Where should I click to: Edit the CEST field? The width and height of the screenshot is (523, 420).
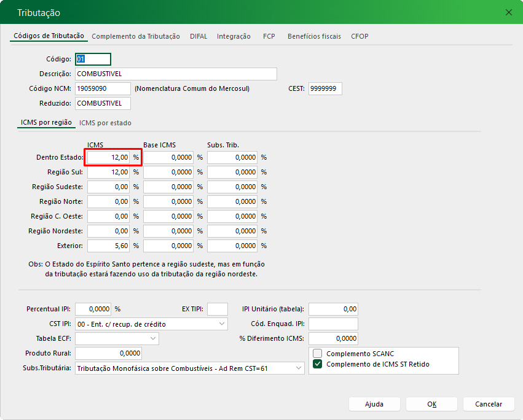pos(325,88)
